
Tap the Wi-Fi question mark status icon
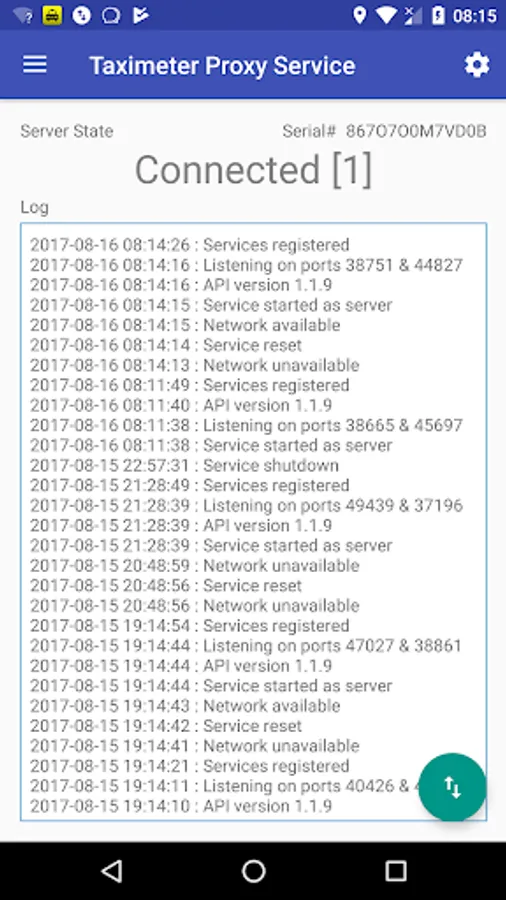click(x=23, y=16)
